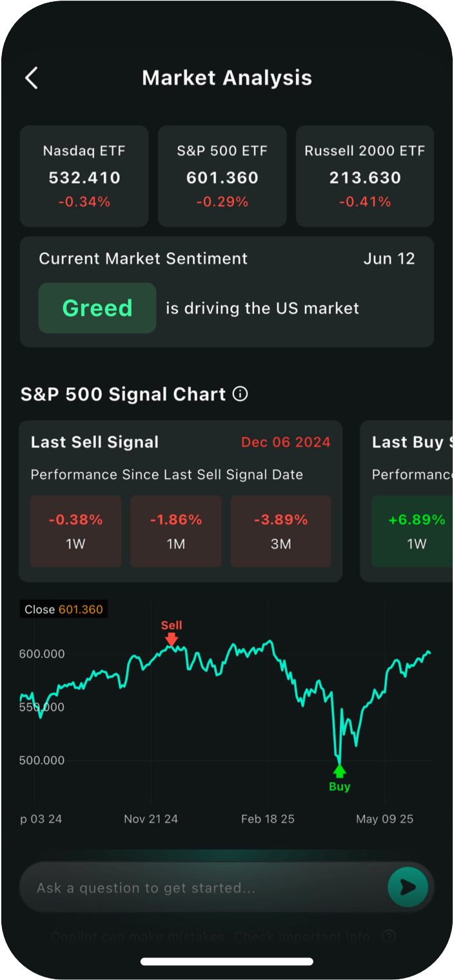Select the 1W sell performance tile
Viewport: 454px width, 980px height.
pyautogui.click(x=75, y=531)
